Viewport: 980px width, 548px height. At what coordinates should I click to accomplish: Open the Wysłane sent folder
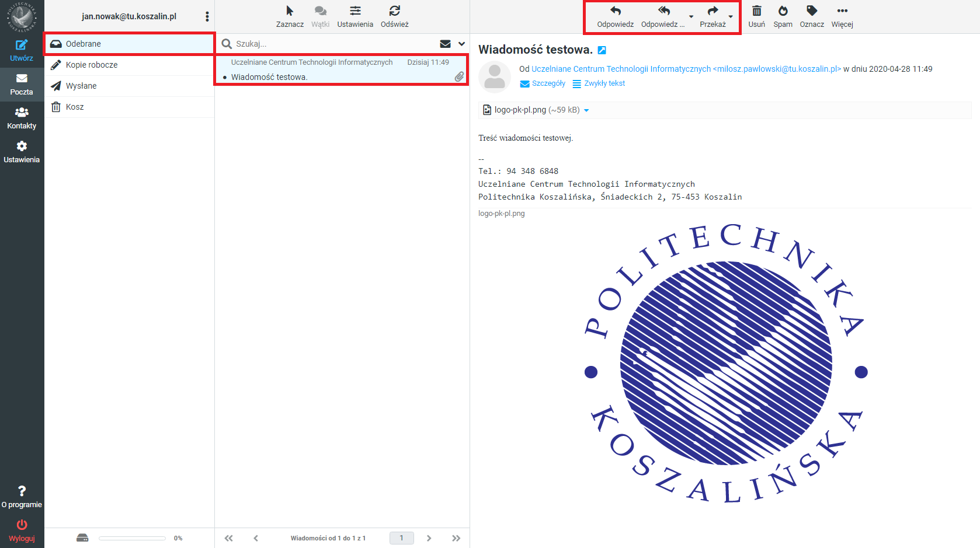coord(130,86)
